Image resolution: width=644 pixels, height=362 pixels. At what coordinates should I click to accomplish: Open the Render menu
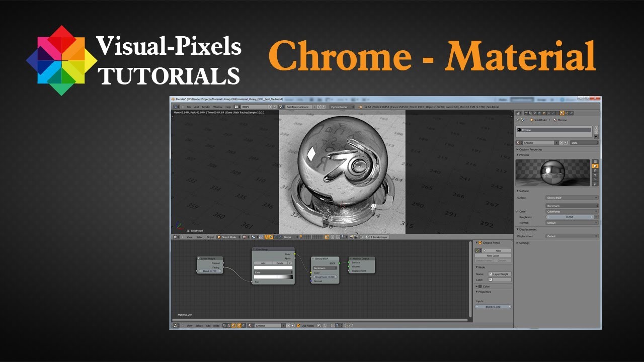tap(206, 107)
